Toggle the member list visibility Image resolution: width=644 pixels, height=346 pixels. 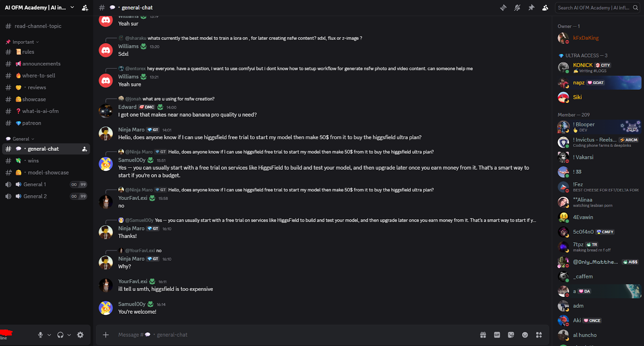(545, 8)
